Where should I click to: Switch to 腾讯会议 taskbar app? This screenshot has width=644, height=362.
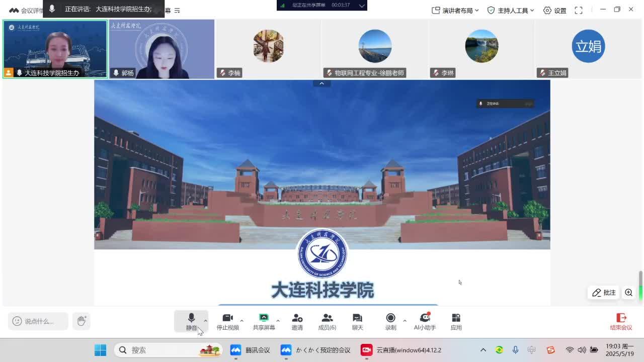[251, 350]
